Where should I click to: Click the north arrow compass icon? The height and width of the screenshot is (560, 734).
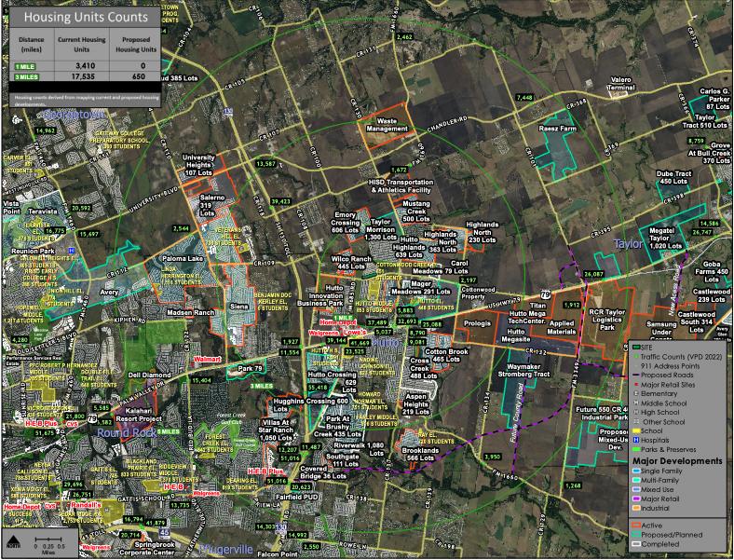(12, 542)
